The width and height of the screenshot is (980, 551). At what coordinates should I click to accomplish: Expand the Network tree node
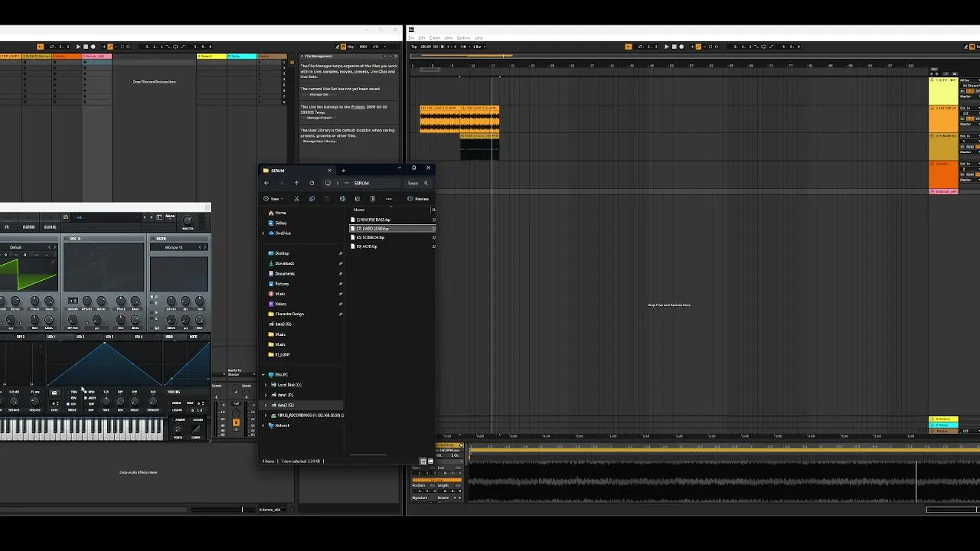tap(263, 425)
